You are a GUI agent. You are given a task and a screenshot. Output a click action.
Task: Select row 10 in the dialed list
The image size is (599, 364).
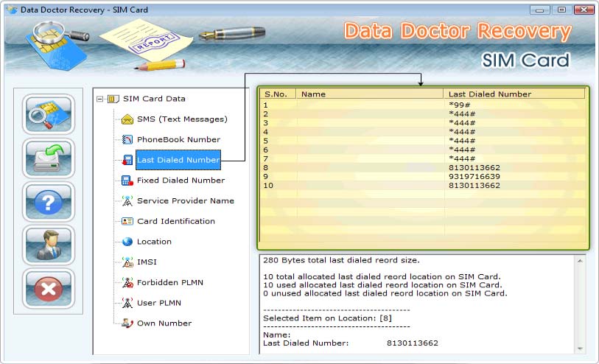pos(422,186)
